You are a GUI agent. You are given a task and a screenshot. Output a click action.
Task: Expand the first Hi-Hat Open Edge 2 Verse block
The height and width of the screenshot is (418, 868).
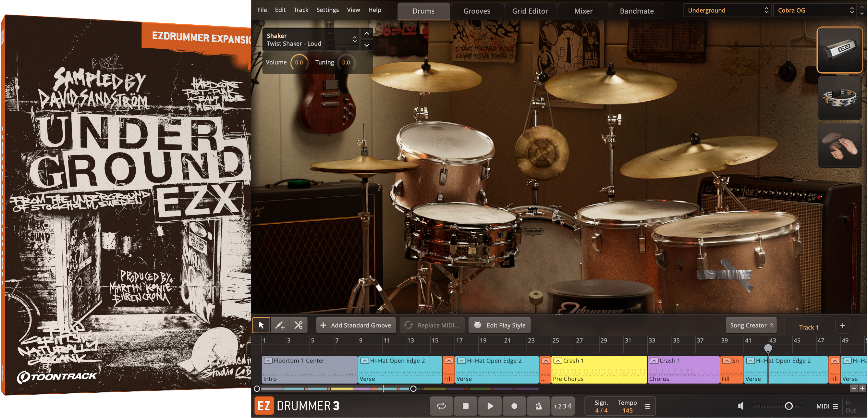[365, 361]
